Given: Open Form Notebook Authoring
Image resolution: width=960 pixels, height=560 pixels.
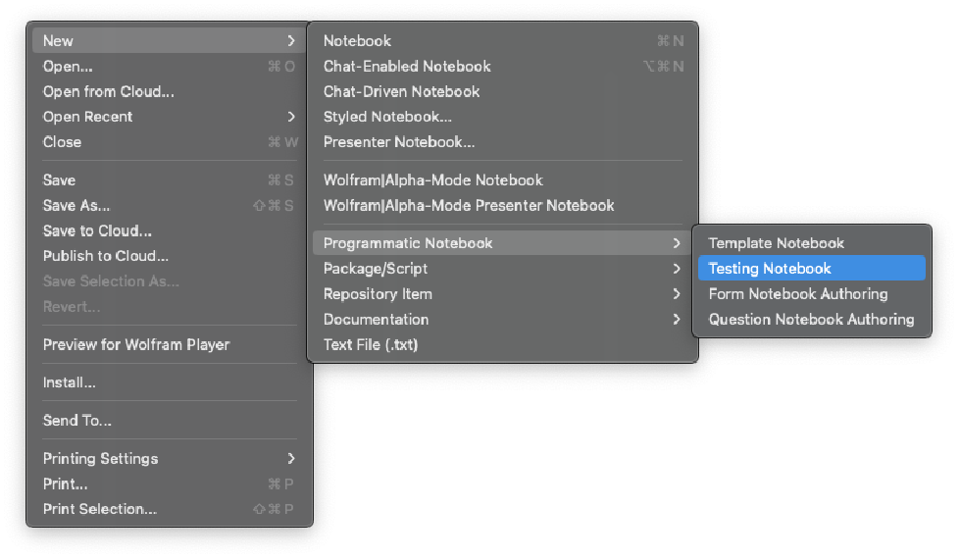Looking at the screenshot, I should pos(797,293).
